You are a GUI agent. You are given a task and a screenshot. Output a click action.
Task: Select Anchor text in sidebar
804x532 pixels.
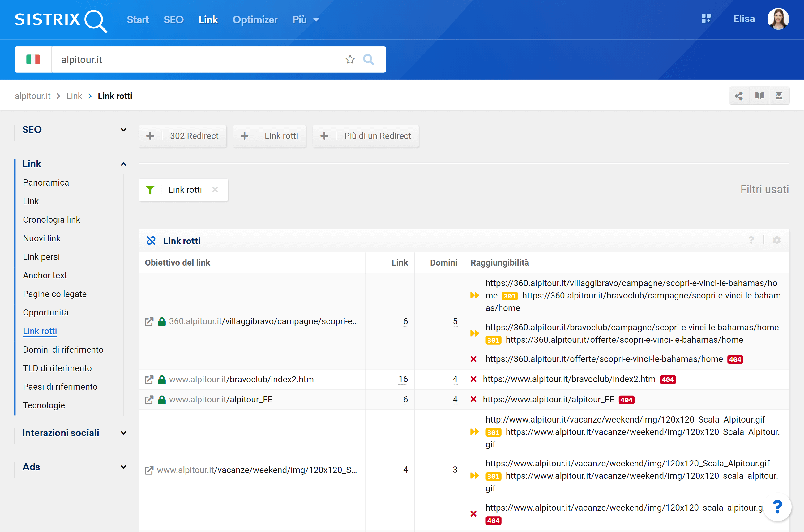45,275
